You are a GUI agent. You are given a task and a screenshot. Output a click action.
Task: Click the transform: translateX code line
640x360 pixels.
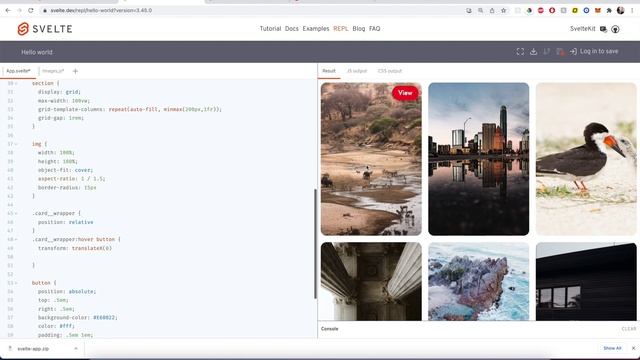click(x=75, y=248)
